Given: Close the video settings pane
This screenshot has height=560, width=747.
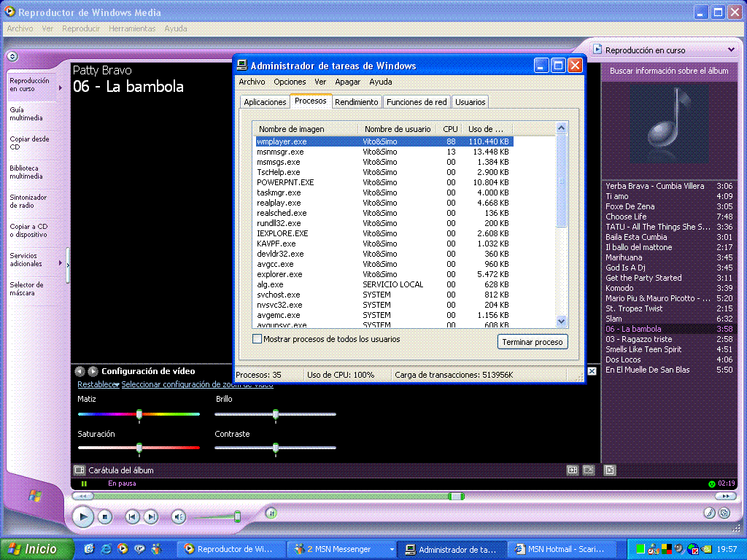Looking at the screenshot, I should pos(592,371).
